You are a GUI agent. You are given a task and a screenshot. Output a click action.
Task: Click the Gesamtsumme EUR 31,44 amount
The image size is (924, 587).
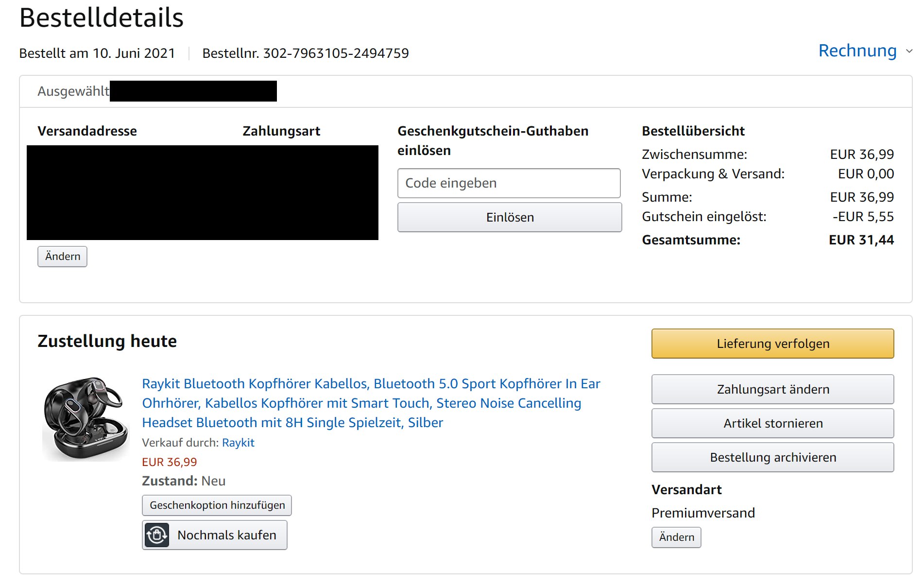(x=861, y=240)
